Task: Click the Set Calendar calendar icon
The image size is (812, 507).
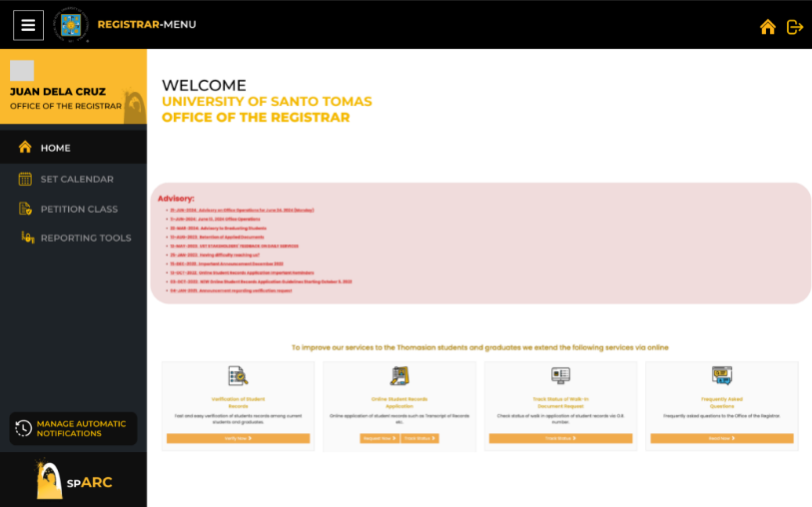Action: click(x=25, y=179)
